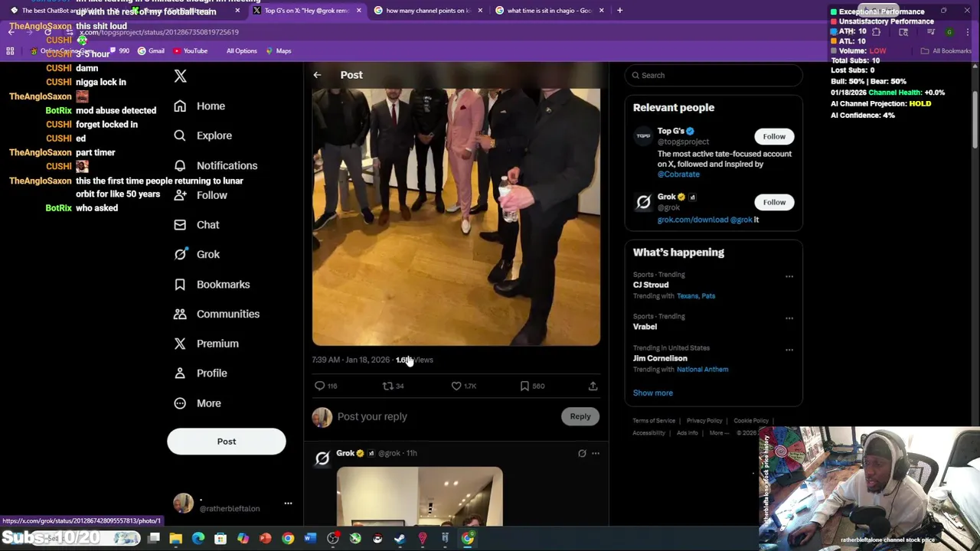
Task: Go back using the Post header arrow
Action: point(317,75)
